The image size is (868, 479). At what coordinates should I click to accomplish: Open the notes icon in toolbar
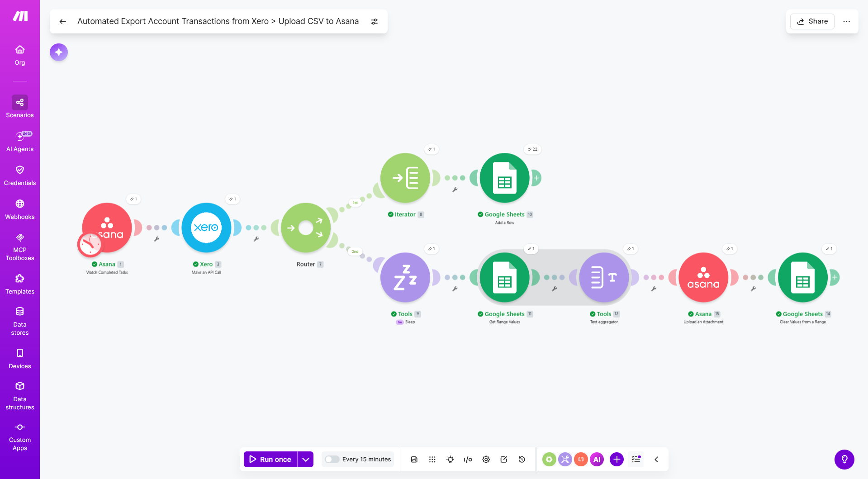coord(504,460)
